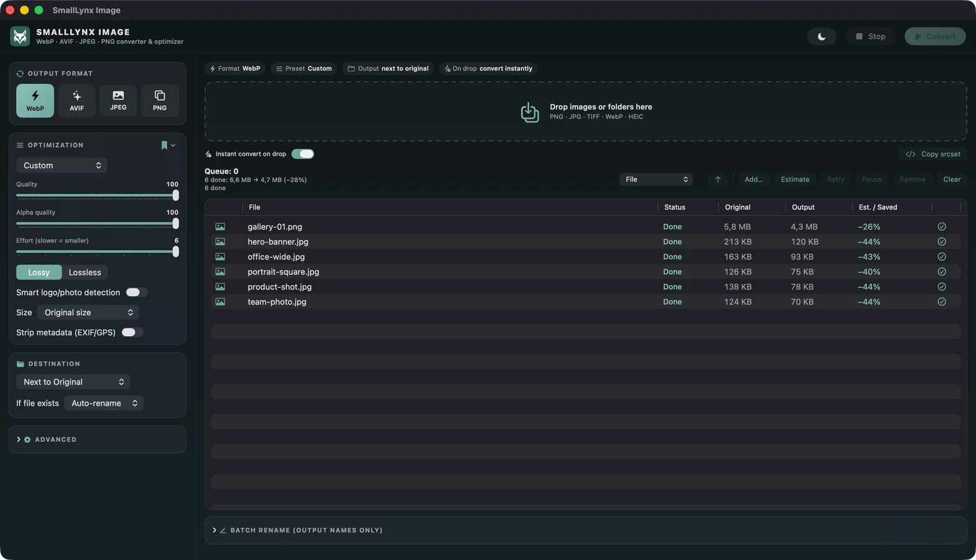Select the PNG output format
This screenshot has width=976, height=560.
160,101
